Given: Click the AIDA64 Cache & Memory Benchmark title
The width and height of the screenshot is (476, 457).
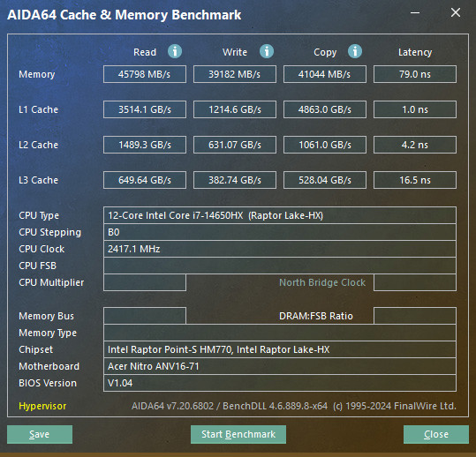Looking at the screenshot, I should pos(125,15).
